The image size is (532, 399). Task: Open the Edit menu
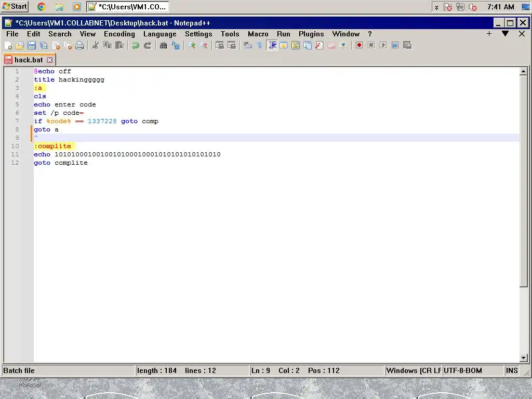click(34, 34)
